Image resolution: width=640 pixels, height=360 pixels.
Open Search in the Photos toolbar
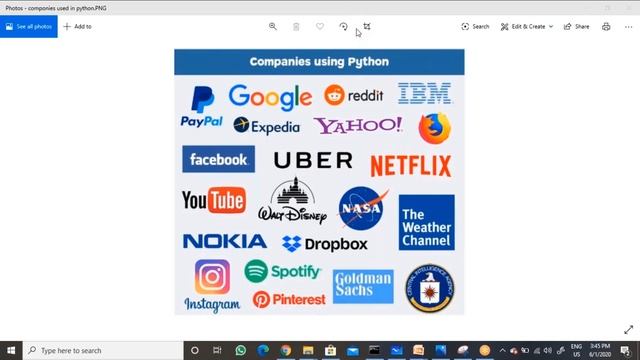click(475, 27)
